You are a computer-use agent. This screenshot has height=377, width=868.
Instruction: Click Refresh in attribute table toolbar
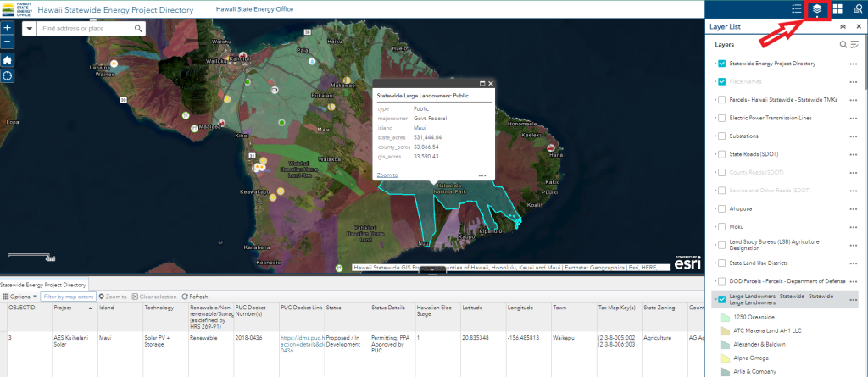tap(195, 297)
